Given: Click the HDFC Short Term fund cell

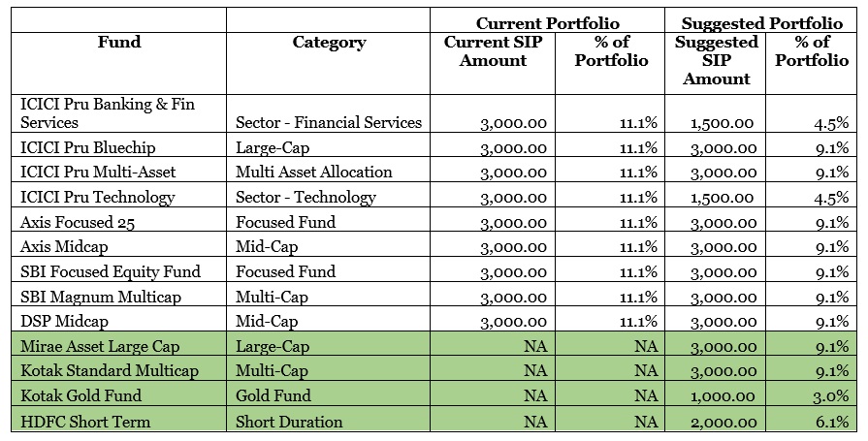Looking at the screenshot, I should [x=79, y=422].
